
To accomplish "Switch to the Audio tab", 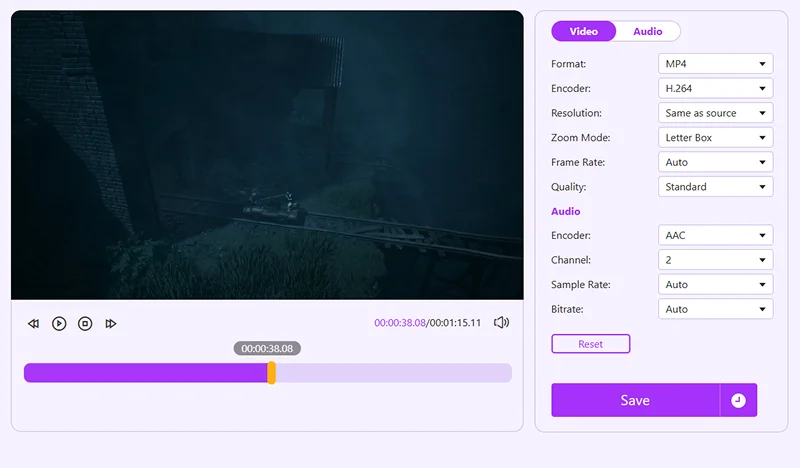I will click(x=647, y=31).
